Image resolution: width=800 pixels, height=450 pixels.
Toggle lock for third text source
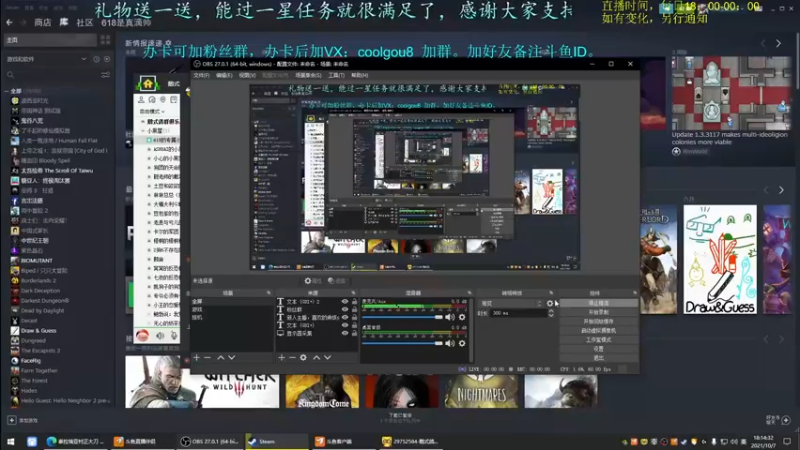[x=355, y=317]
